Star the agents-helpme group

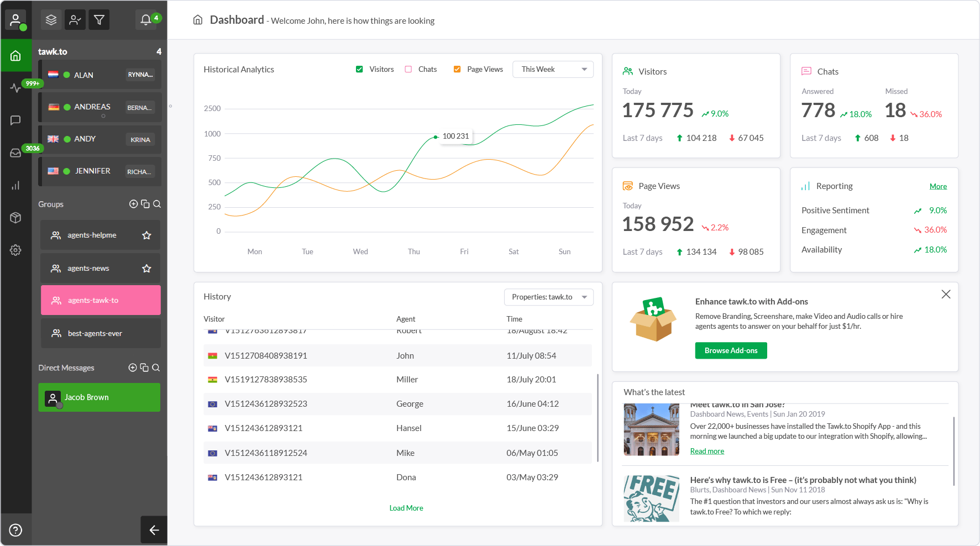pyautogui.click(x=146, y=235)
